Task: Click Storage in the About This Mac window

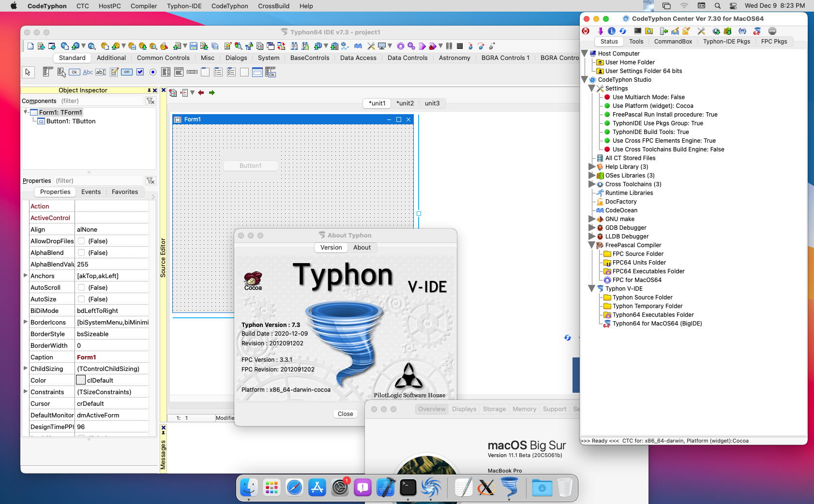Action: tap(494, 409)
